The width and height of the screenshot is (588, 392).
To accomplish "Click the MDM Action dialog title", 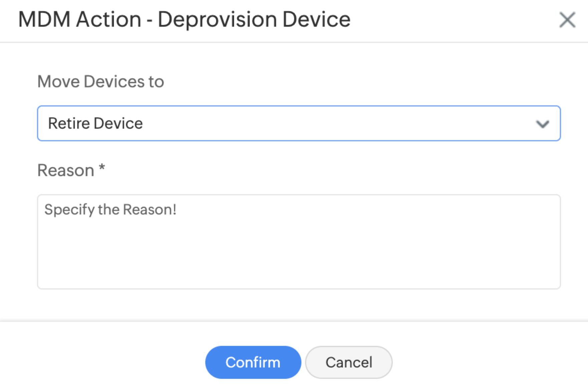I will (184, 19).
